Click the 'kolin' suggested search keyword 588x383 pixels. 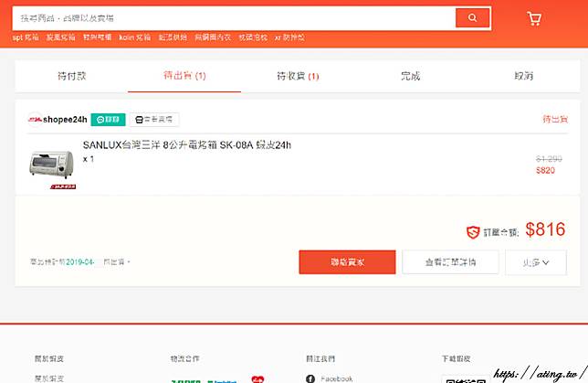point(134,37)
